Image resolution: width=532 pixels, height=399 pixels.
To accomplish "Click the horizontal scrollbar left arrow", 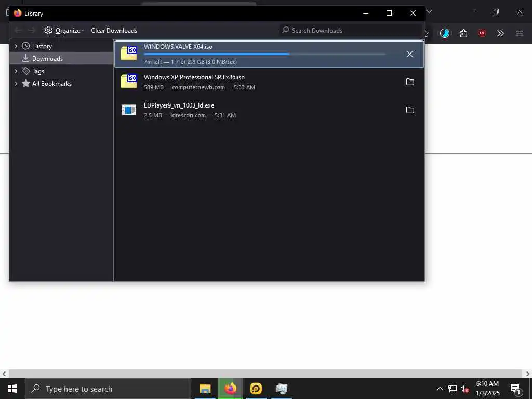I will click(4, 374).
